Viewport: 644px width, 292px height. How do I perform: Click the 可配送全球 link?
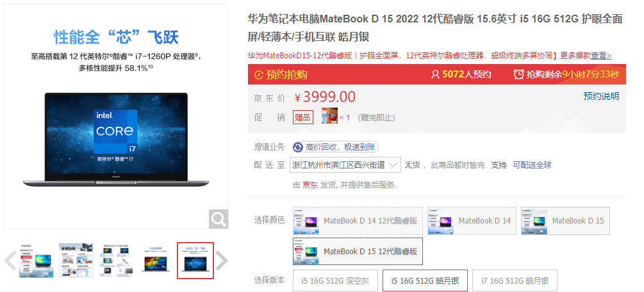[533, 165]
